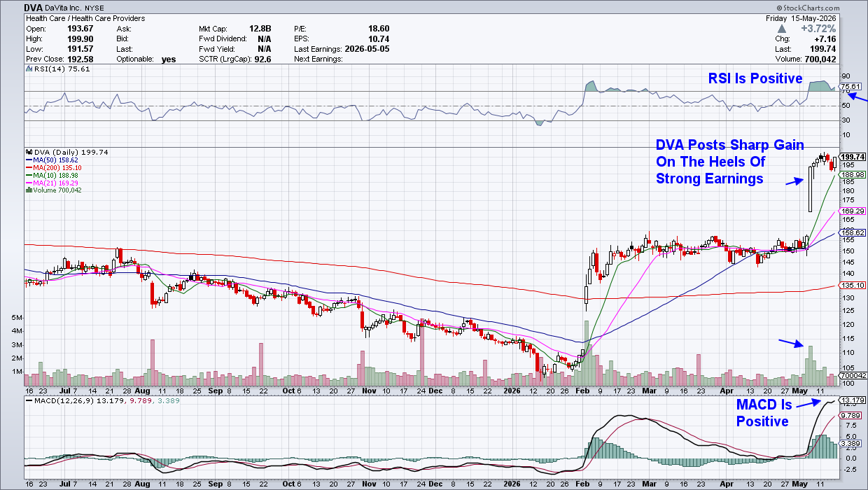Click the 700042 volume tag on right axis
Viewport: 868px width, 490px height.
click(853, 376)
